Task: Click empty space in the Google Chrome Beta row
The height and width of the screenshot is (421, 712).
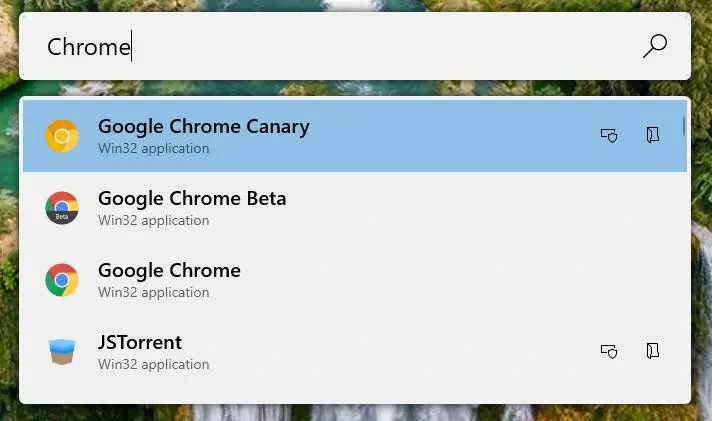Action: (x=450, y=208)
